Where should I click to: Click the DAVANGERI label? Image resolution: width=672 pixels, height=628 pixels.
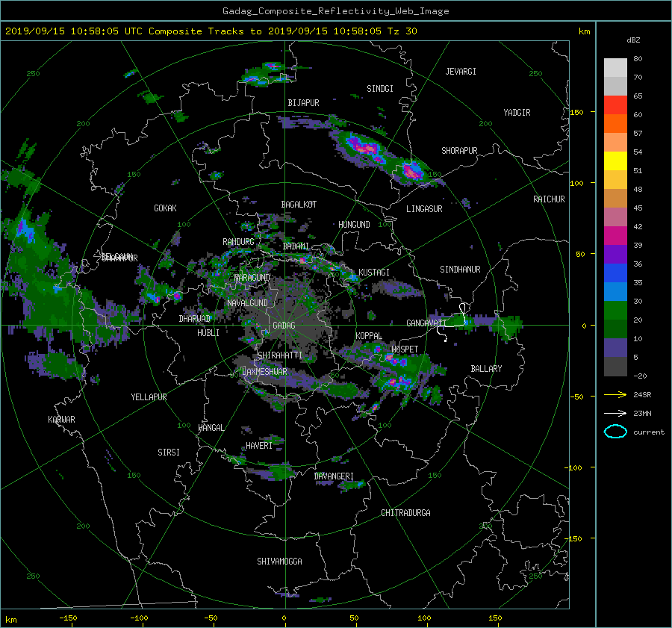tap(334, 476)
